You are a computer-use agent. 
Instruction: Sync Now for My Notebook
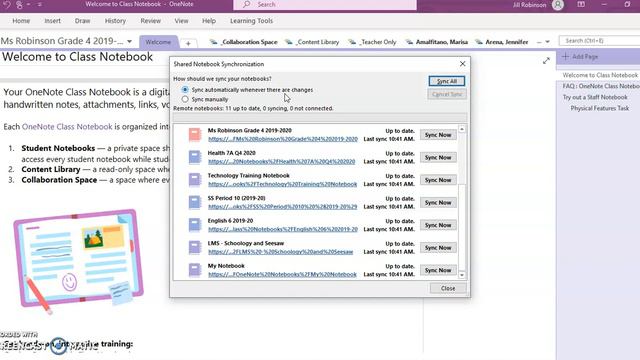tap(438, 270)
